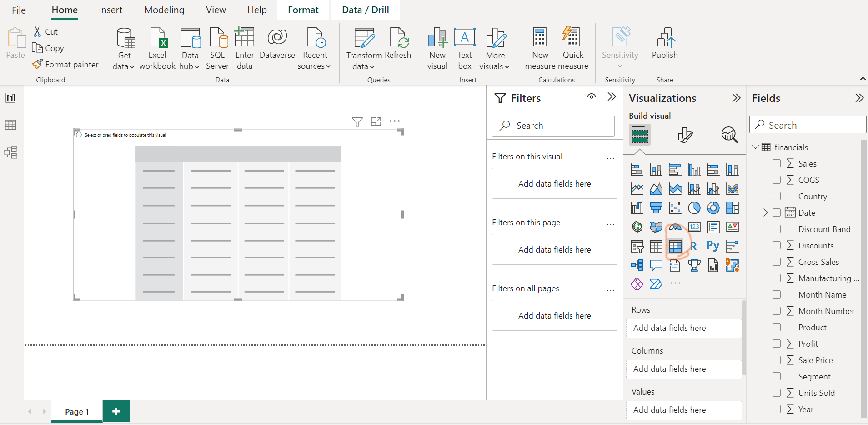Viewport: 868px width, 425px height.
Task: Check the Sales field checkbox
Action: tap(777, 163)
